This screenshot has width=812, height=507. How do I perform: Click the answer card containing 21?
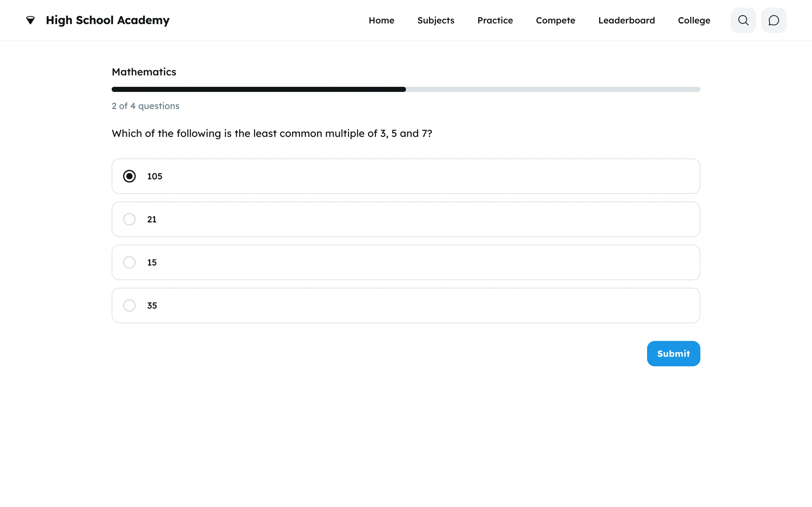pyautogui.click(x=406, y=219)
